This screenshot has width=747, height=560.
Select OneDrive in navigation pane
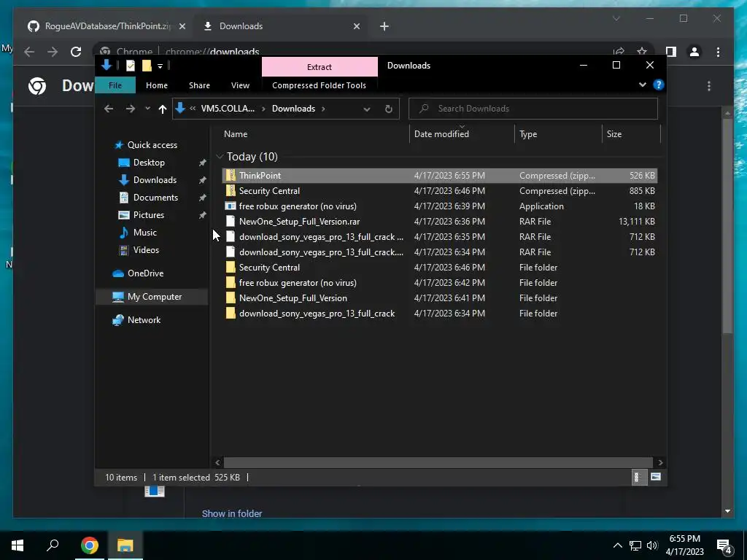tap(145, 273)
